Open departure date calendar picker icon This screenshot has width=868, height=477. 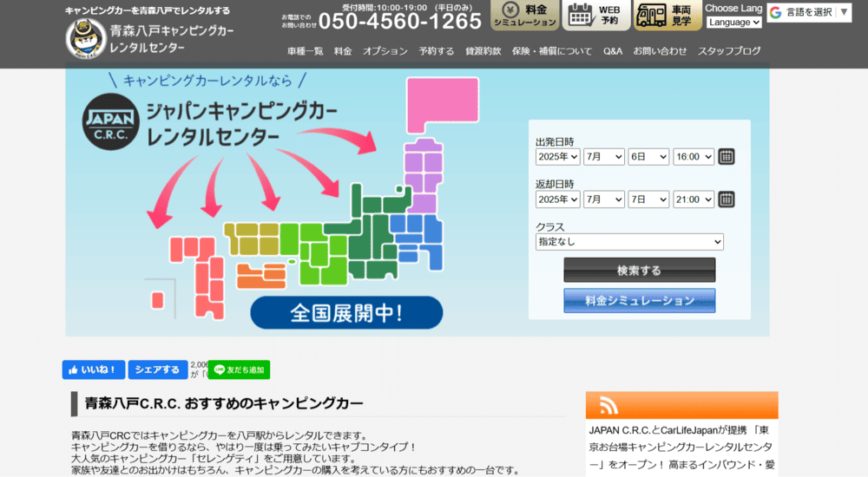[x=727, y=157]
